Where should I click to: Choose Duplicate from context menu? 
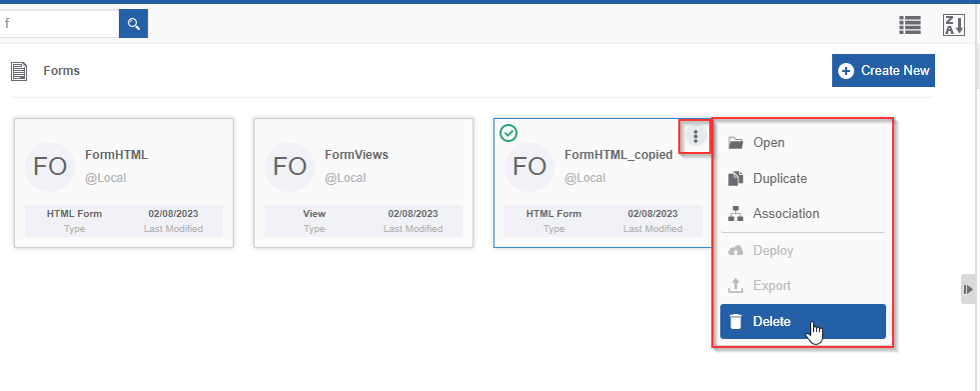click(803, 178)
